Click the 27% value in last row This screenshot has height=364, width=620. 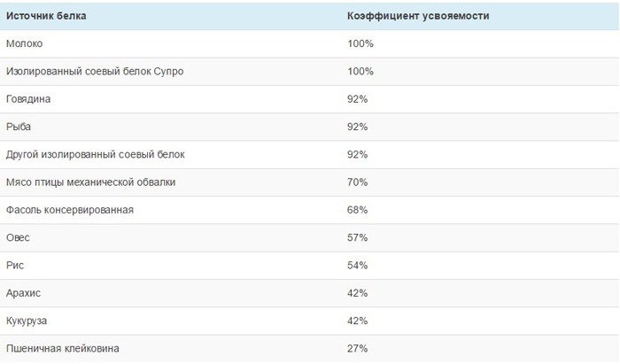[x=358, y=349]
